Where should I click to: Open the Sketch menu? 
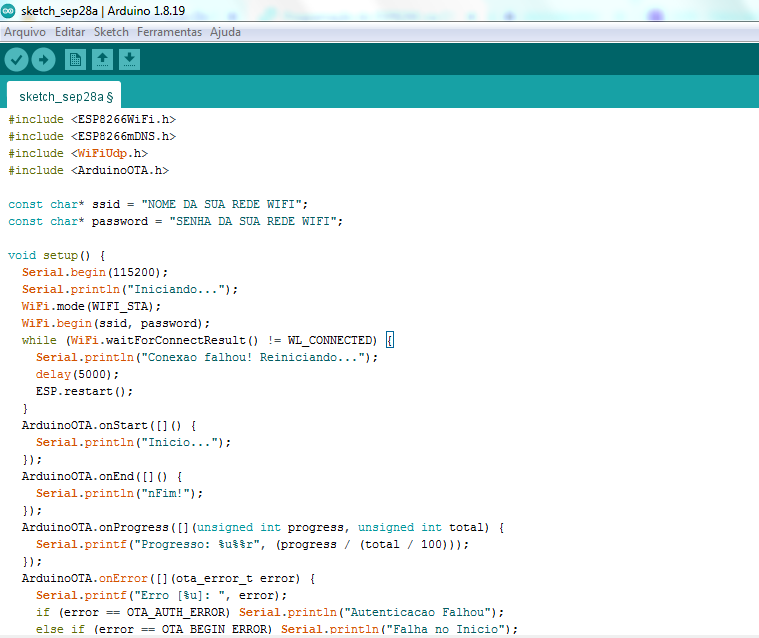point(111,32)
